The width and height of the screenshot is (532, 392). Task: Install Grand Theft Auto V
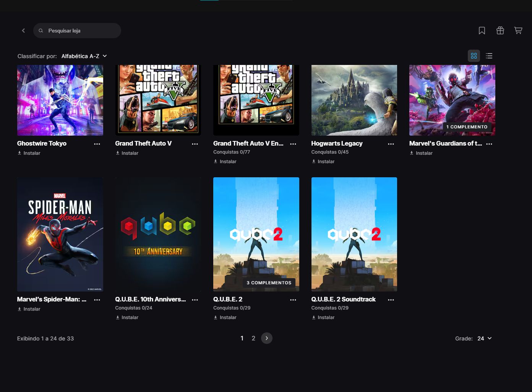click(127, 153)
